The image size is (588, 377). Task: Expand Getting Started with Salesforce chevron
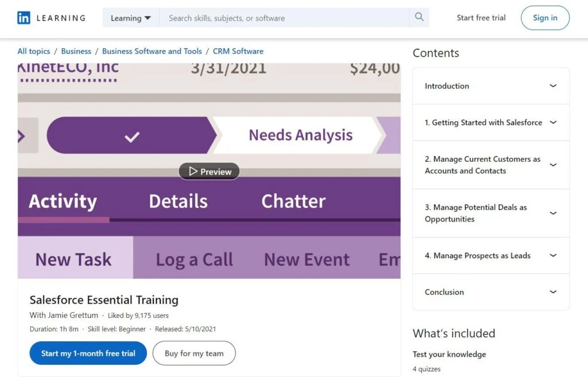click(553, 122)
